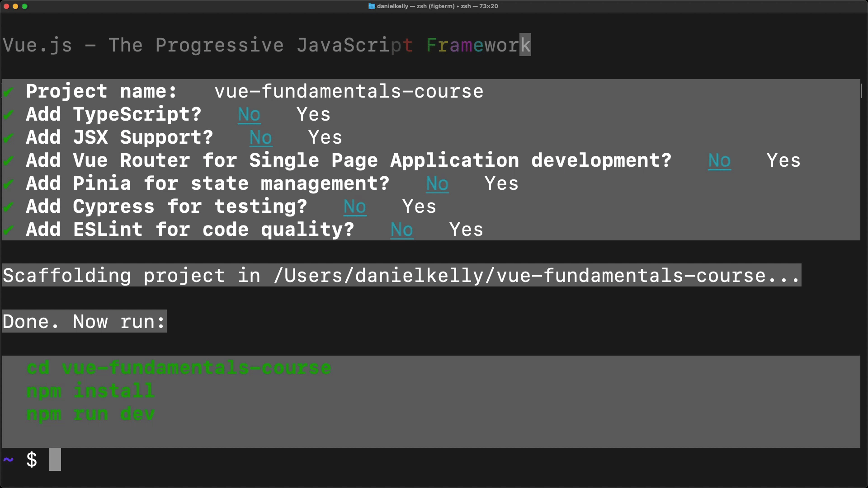Click the checkmark beside Add TypeScript

(8, 115)
